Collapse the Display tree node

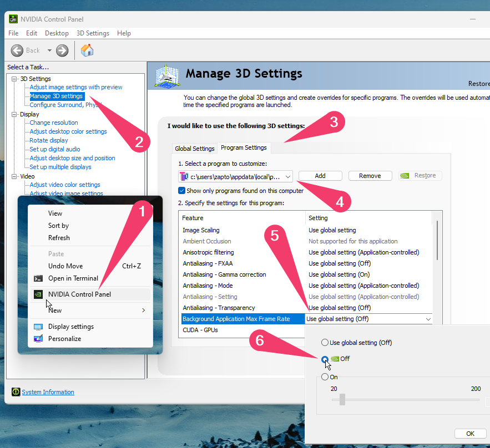click(x=14, y=114)
